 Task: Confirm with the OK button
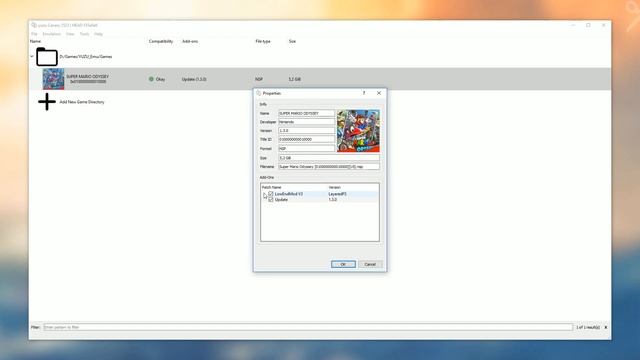(x=343, y=264)
